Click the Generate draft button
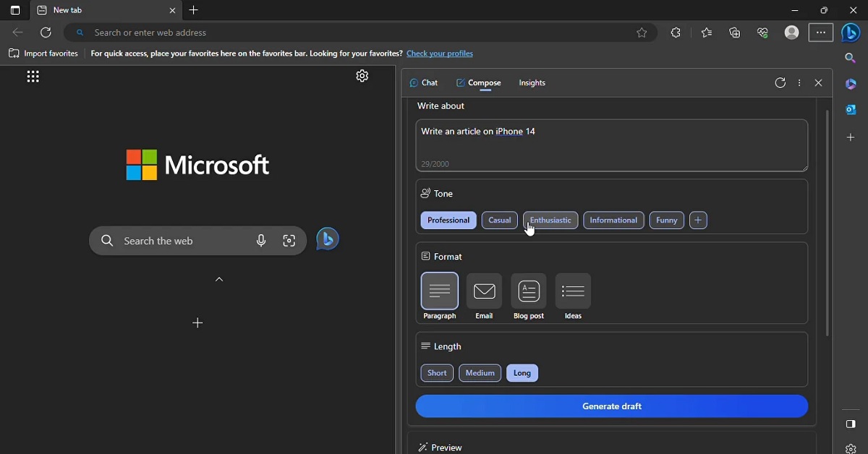This screenshot has height=454, width=868. (x=612, y=406)
